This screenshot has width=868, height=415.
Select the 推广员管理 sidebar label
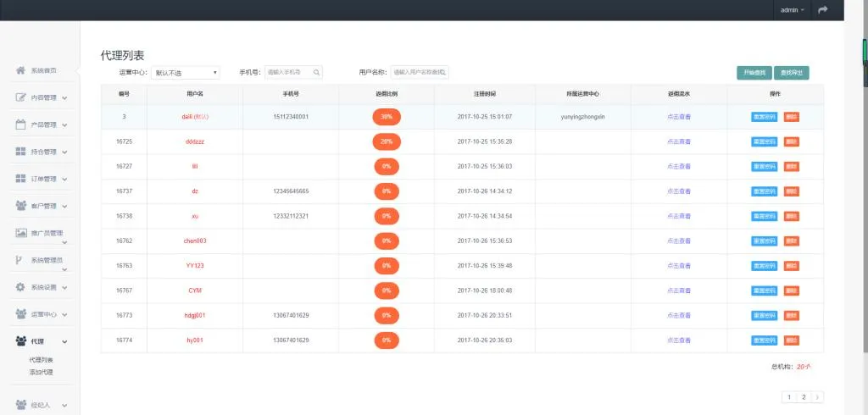click(47, 233)
